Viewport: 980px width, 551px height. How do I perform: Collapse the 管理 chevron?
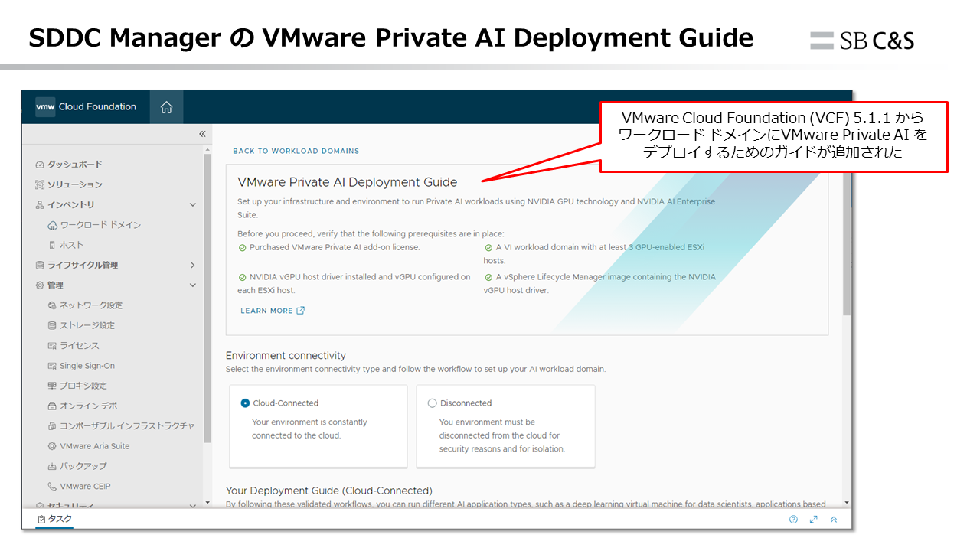(193, 285)
